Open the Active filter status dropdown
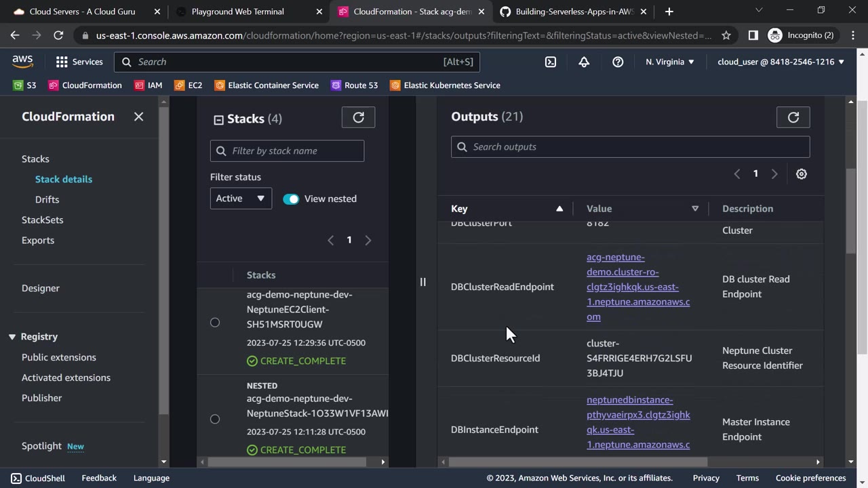This screenshot has width=868, height=488. tap(240, 199)
